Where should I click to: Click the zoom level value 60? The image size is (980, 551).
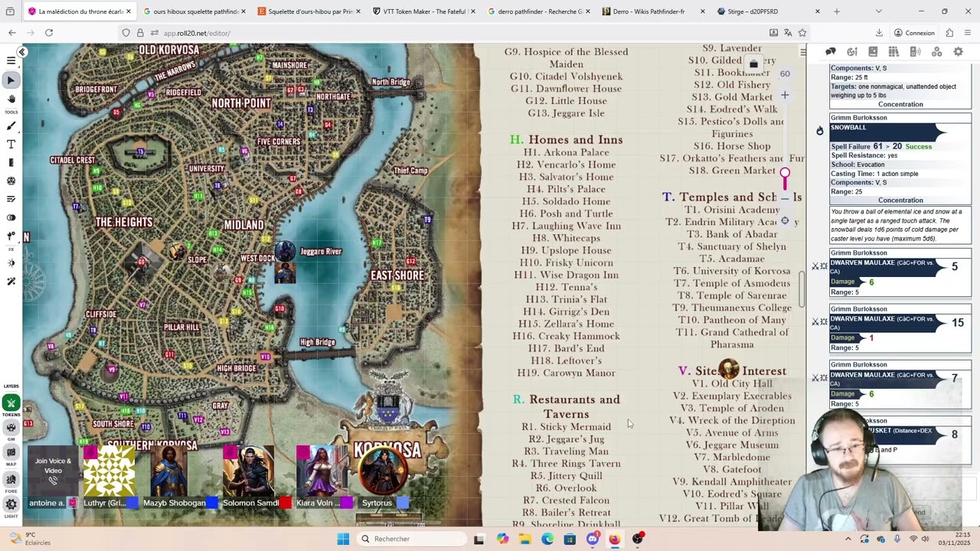(785, 73)
